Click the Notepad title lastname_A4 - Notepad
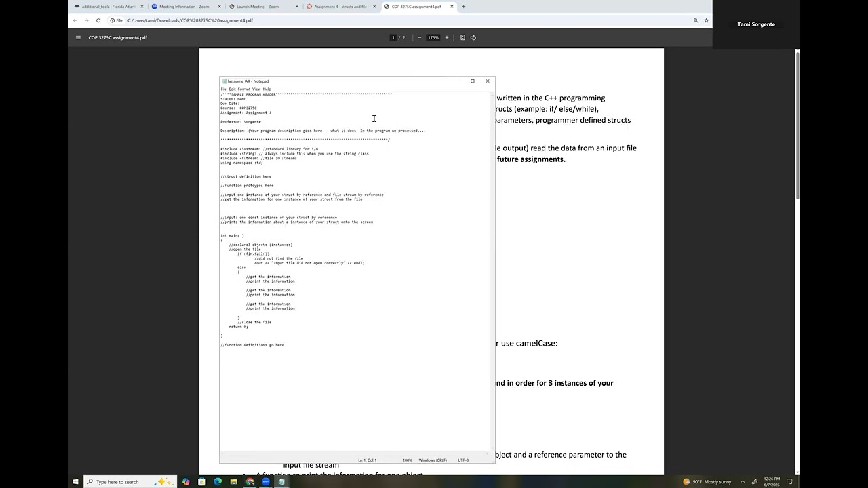Image resolution: width=868 pixels, height=488 pixels. click(x=248, y=81)
